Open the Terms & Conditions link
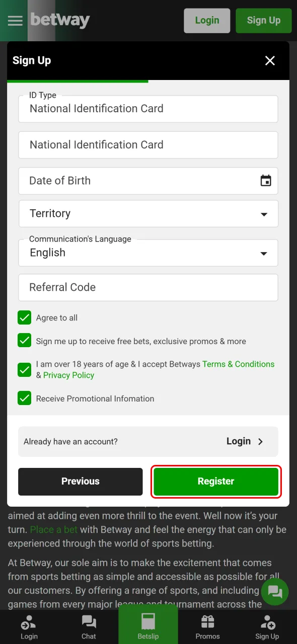The image size is (297, 644). [238, 364]
